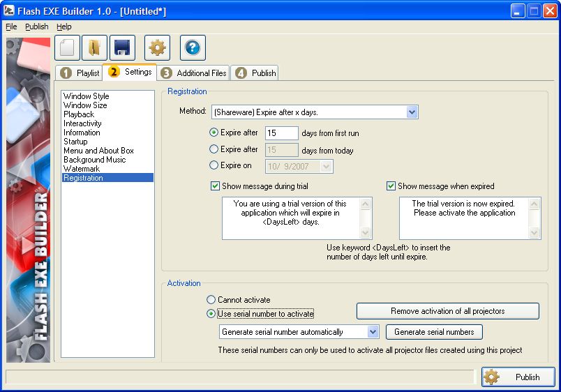Close the Flash EXE Builder window
The width and height of the screenshot is (561, 392).
(x=550, y=11)
